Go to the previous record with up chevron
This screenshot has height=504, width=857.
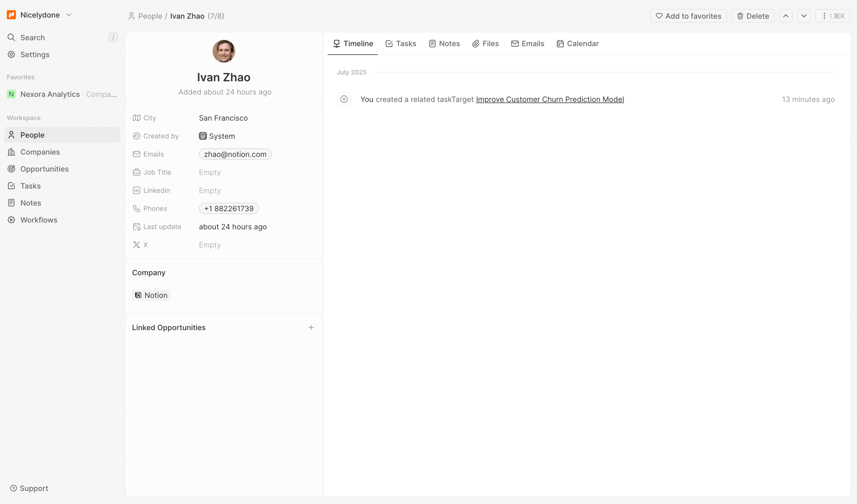tap(786, 16)
